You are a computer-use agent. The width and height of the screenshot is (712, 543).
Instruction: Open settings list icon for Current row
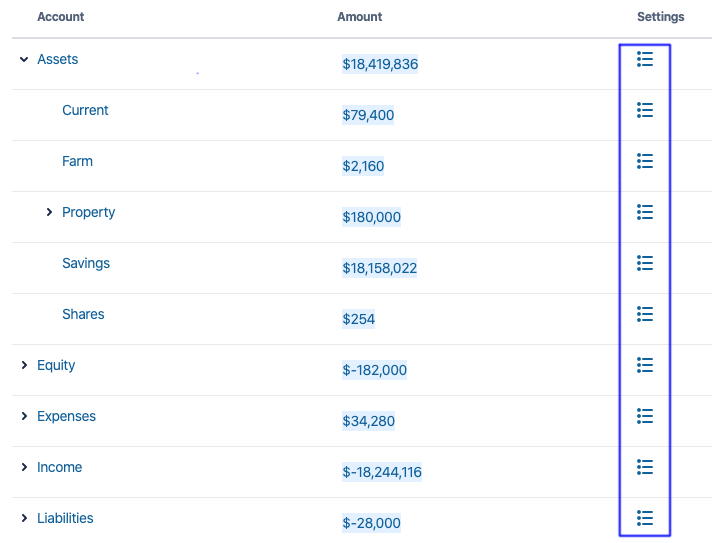[645, 110]
